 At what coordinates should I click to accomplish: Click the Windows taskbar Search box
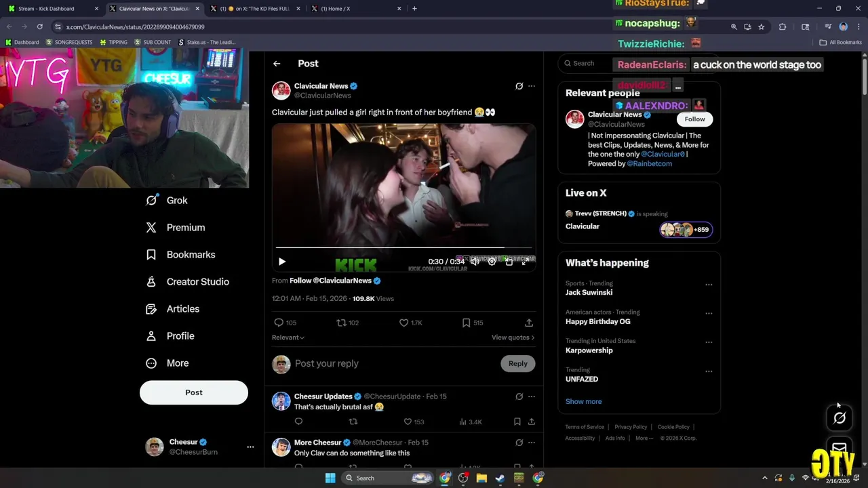pyautogui.click(x=388, y=478)
